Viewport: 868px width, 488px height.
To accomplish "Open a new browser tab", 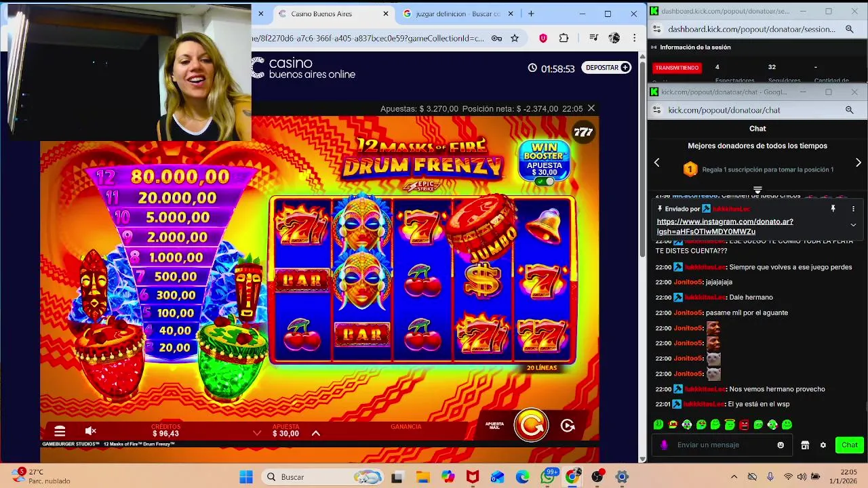I will tap(531, 14).
